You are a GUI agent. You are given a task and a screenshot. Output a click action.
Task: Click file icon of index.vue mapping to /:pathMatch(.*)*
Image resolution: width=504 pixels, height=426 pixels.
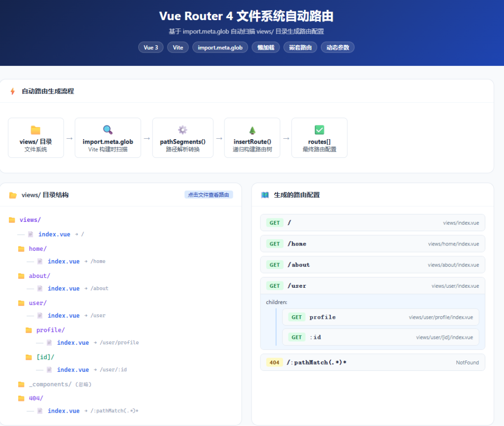pyautogui.click(x=40, y=411)
